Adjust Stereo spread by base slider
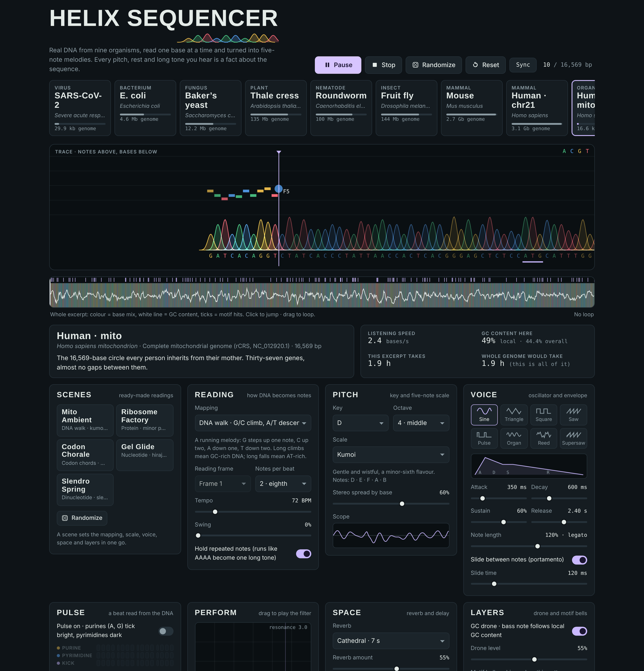The image size is (644, 671). [x=402, y=504]
